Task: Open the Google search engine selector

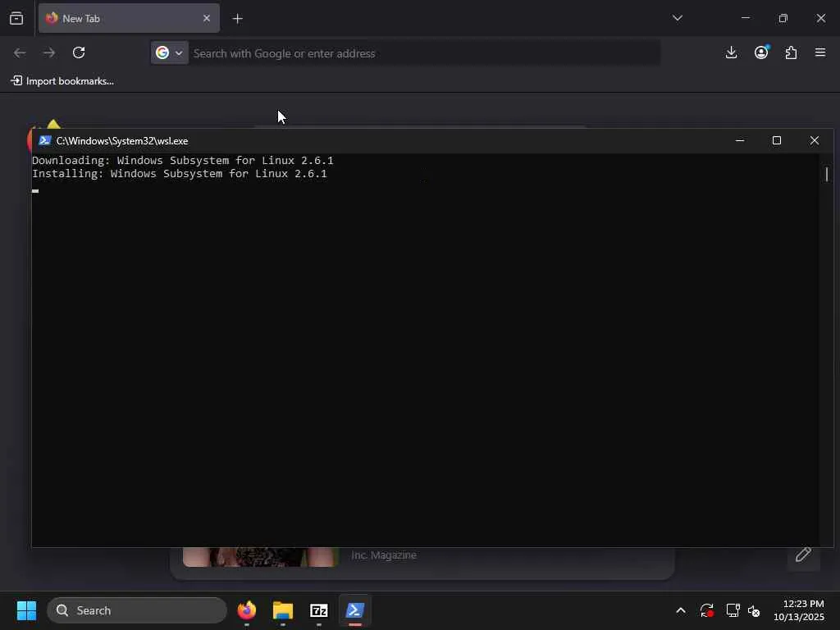Action: [169, 52]
